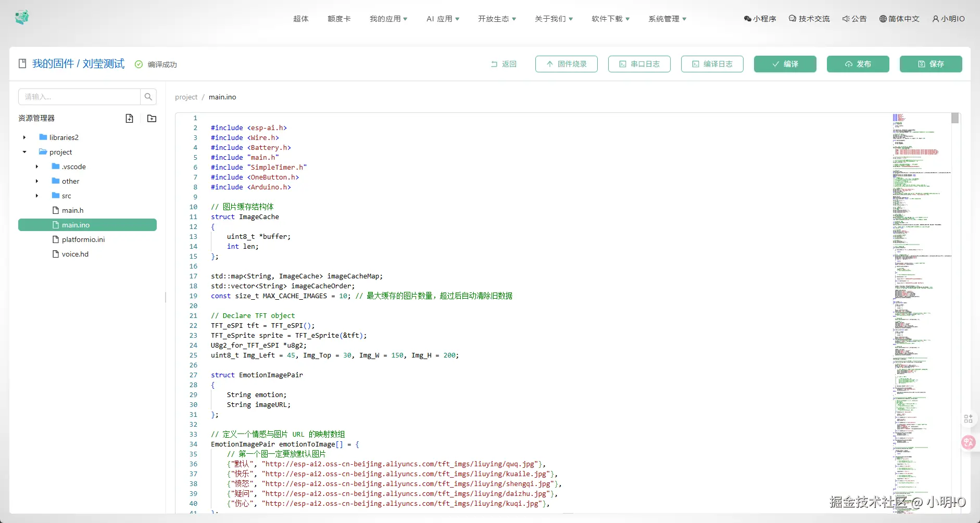The width and height of the screenshot is (980, 523).
Task: Click the pink floating assistant icon
Action: [x=968, y=442]
